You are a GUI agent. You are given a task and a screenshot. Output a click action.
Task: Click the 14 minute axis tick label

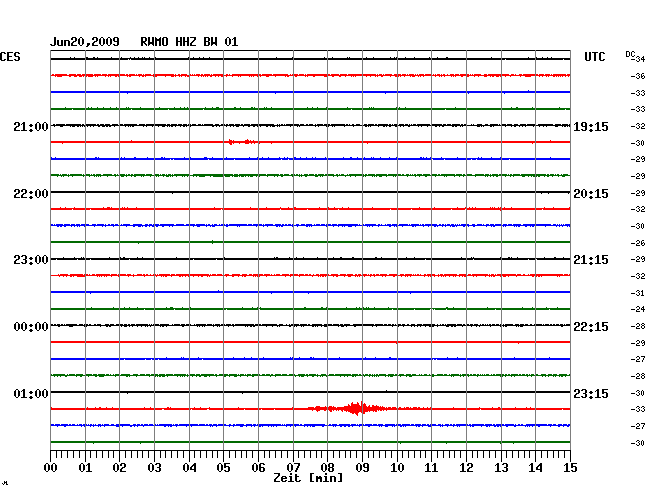[x=536, y=468]
